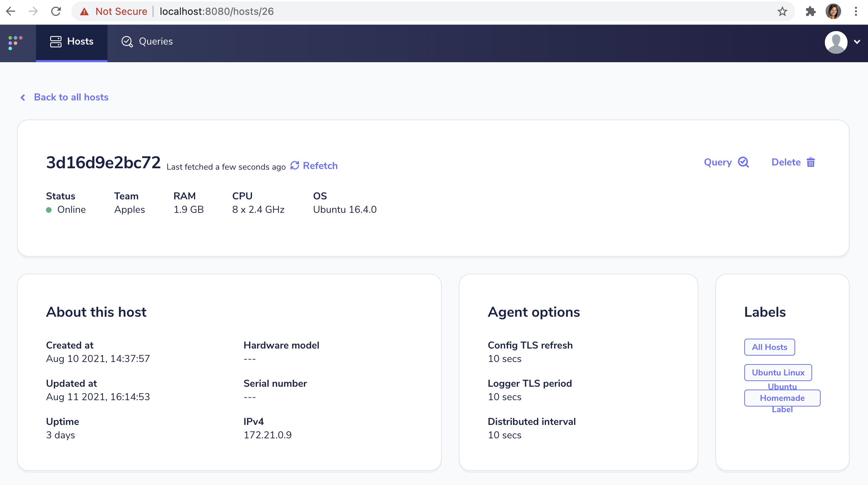Viewport: 868px width, 485px height.
Task: Reload the page in the browser
Action: 56,12
